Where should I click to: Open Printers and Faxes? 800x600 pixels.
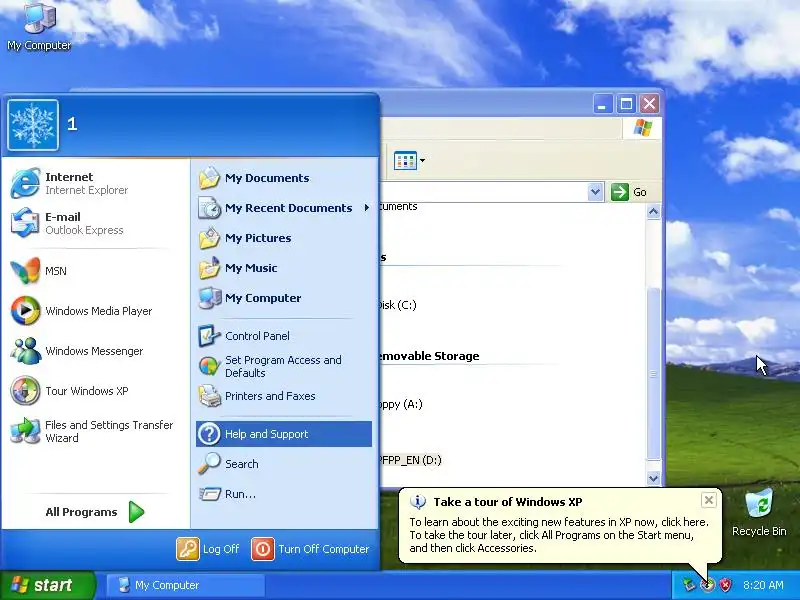click(x=284, y=396)
